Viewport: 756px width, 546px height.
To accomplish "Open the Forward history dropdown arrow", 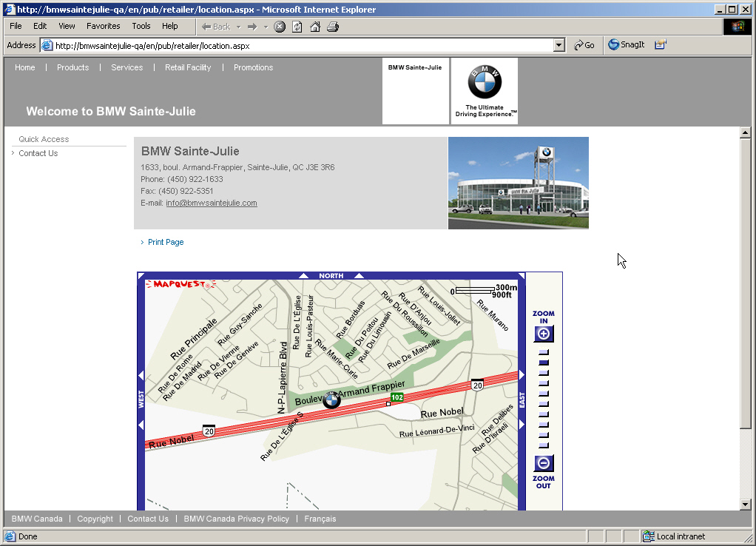I will point(266,27).
